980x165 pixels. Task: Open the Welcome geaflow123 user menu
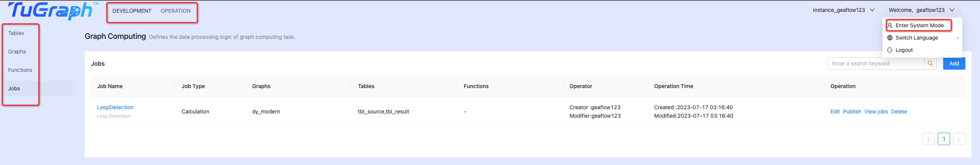(x=921, y=10)
